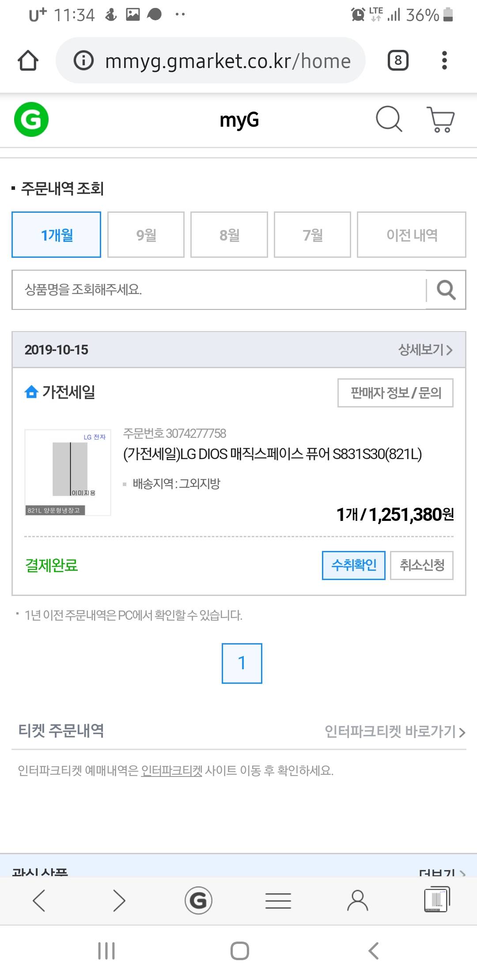Focus the product name search field
Image resolution: width=477 pixels, height=980 pixels.
pyautogui.click(x=219, y=290)
